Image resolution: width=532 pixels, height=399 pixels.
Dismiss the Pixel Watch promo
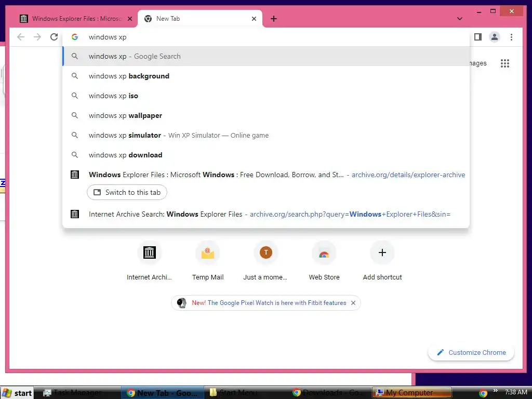coord(353,303)
